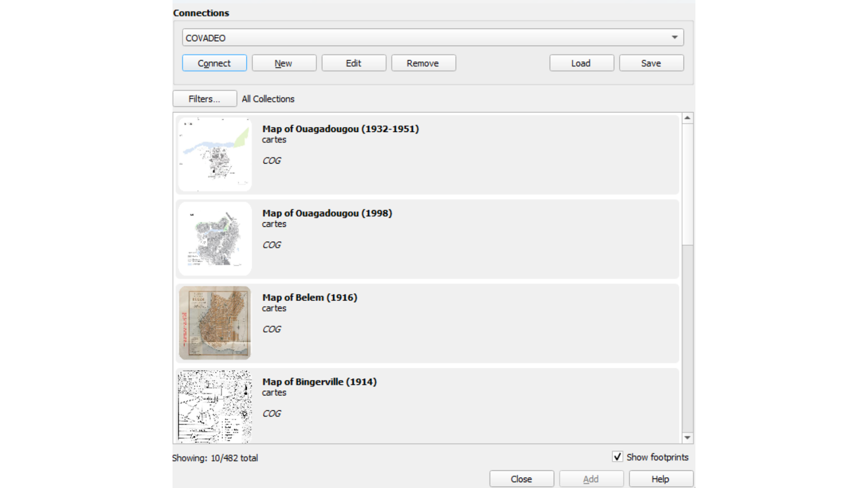
Task: Toggle the Show footprints checkbox
Action: [x=618, y=457]
